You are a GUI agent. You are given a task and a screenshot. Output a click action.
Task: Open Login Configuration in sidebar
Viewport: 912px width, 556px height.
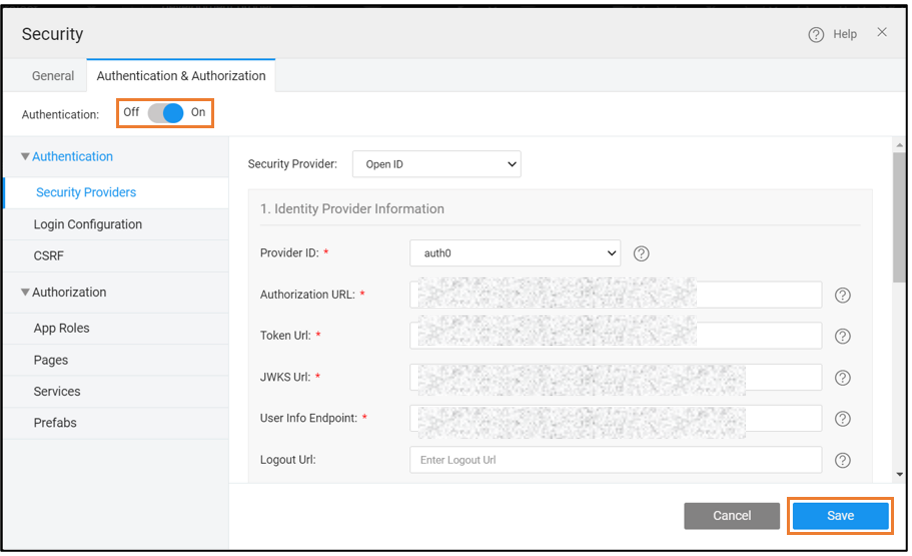pyautogui.click(x=88, y=225)
